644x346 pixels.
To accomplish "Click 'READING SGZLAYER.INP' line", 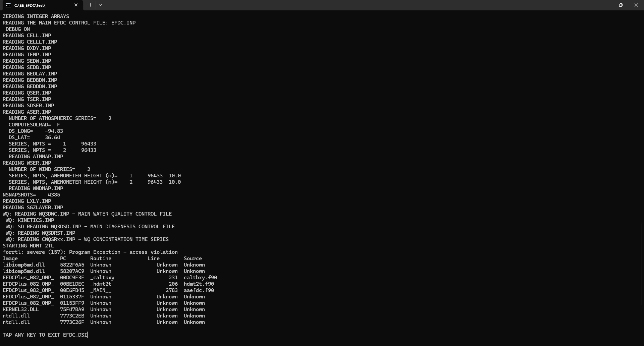I will pos(33,208).
